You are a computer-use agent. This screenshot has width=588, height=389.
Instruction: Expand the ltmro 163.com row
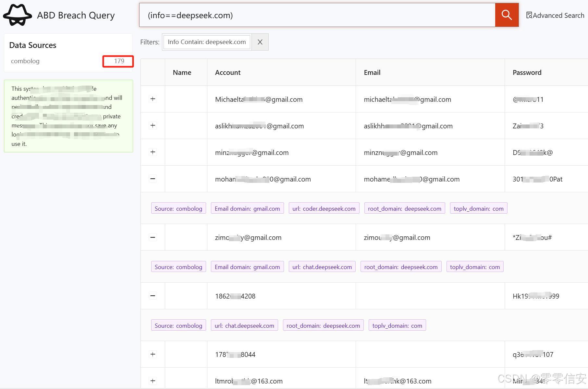[153, 381]
